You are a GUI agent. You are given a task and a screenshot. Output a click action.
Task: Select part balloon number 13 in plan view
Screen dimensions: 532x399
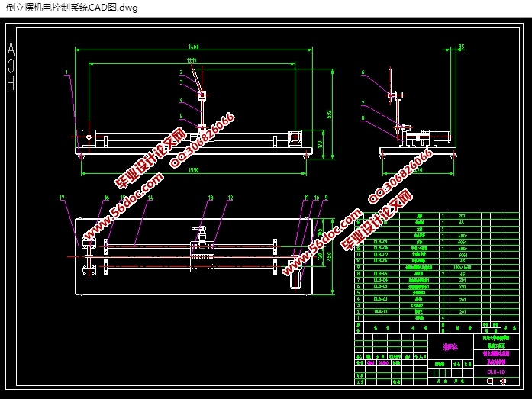pyautogui.click(x=211, y=198)
